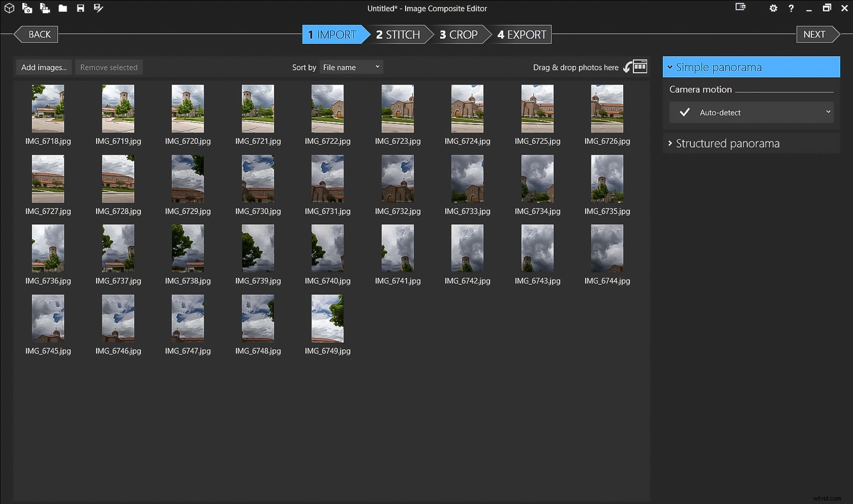Click the Image Composite Editor cube logo
The height and width of the screenshot is (504, 853).
[x=9, y=8]
